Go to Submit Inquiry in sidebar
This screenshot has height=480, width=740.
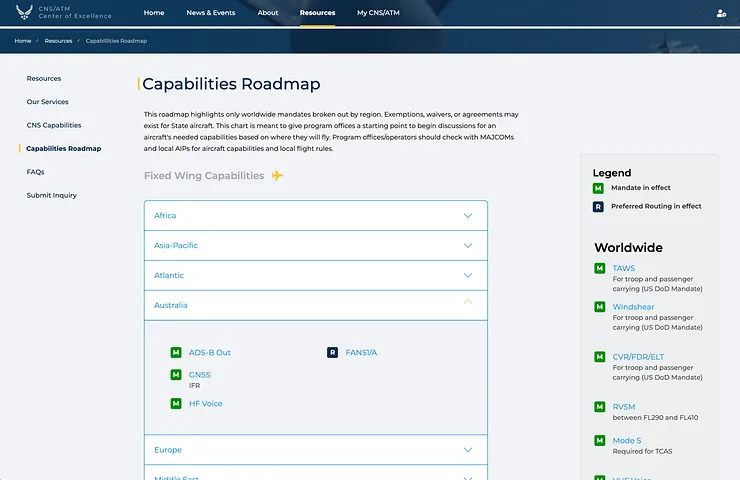(x=52, y=195)
